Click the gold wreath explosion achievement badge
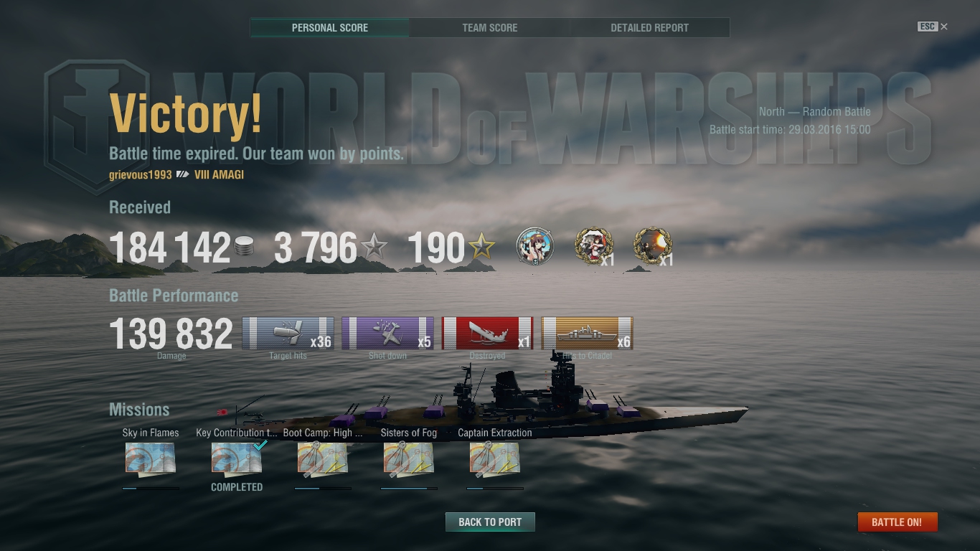 click(653, 248)
